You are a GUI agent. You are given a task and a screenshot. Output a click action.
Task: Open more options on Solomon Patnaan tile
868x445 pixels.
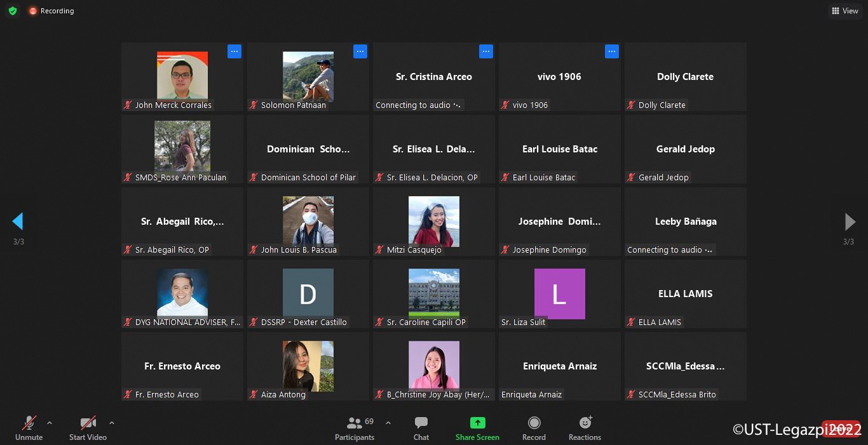pos(360,51)
